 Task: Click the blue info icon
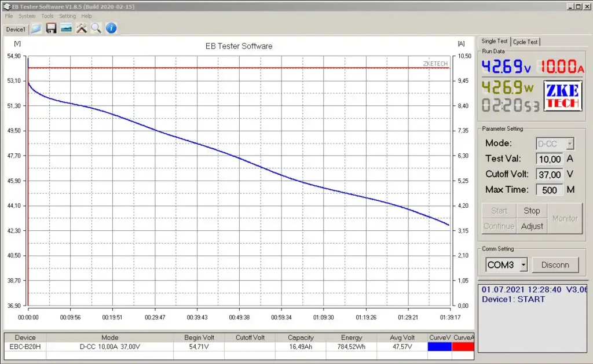(111, 28)
